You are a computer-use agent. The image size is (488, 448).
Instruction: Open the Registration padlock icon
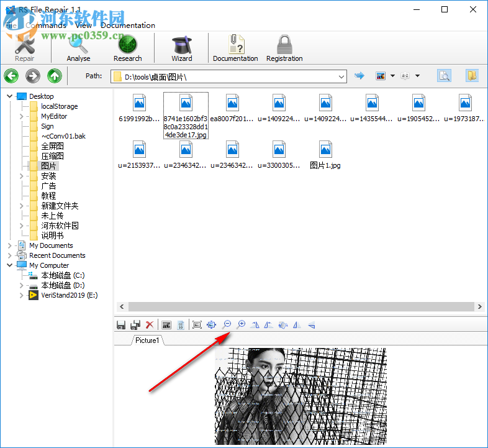point(284,48)
